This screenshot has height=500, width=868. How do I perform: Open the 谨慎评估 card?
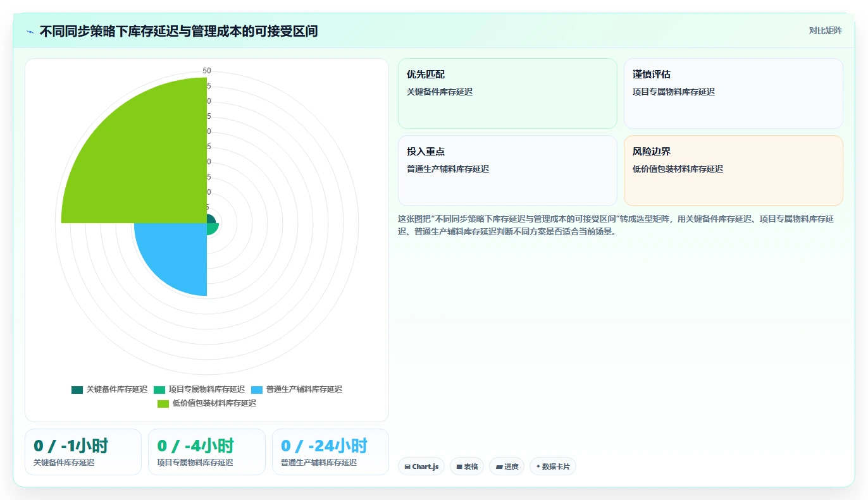[733, 94]
